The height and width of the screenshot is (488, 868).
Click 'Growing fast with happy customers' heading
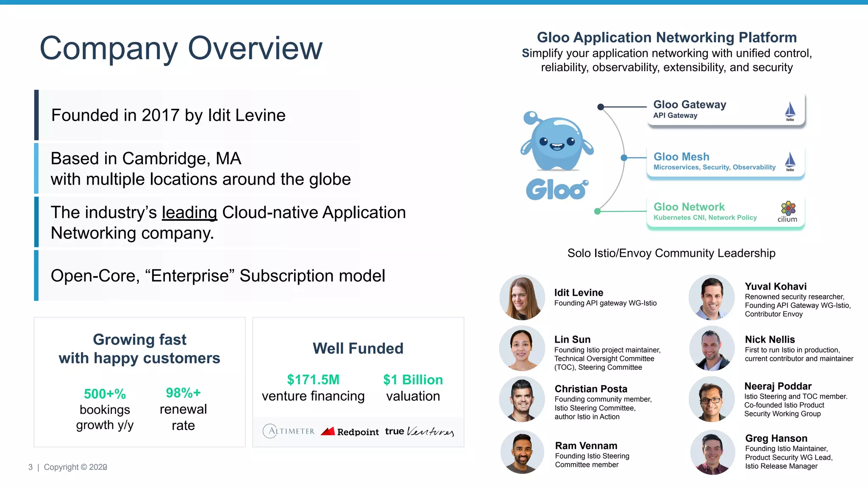(x=139, y=349)
